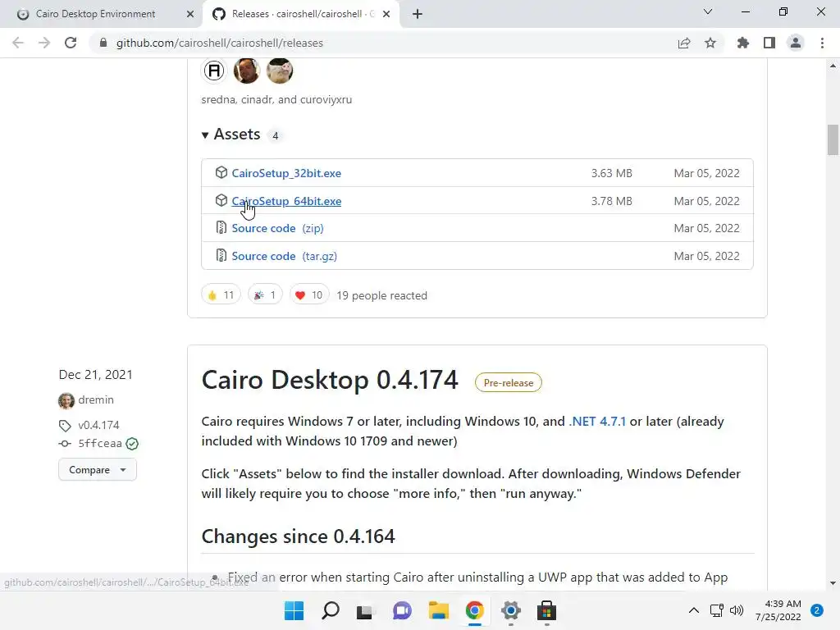Share this page icon in address bar
Image resolution: width=840 pixels, height=630 pixels.
click(683, 43)
